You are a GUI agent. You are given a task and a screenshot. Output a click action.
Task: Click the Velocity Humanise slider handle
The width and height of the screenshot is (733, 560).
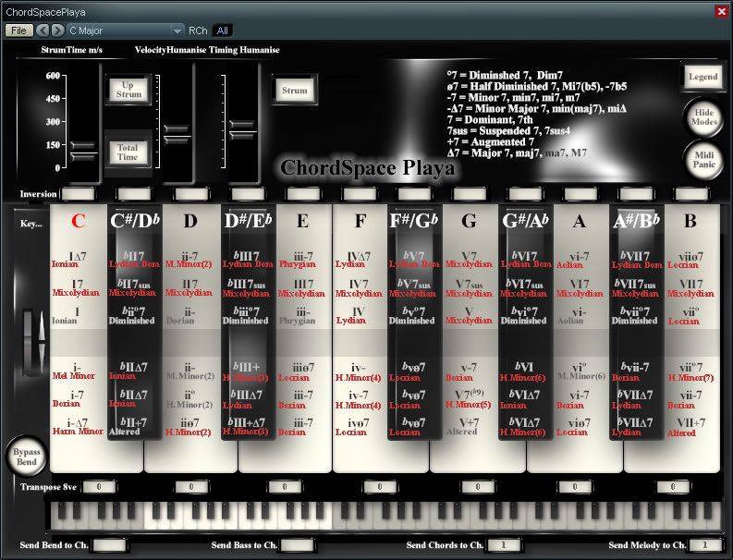click(177, 134)
